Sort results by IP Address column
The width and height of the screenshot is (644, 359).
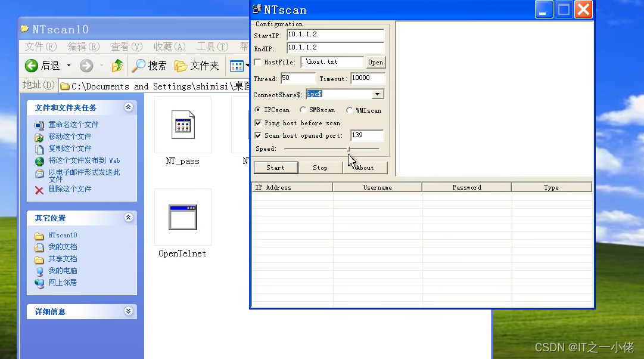click(x=292, y=187)
